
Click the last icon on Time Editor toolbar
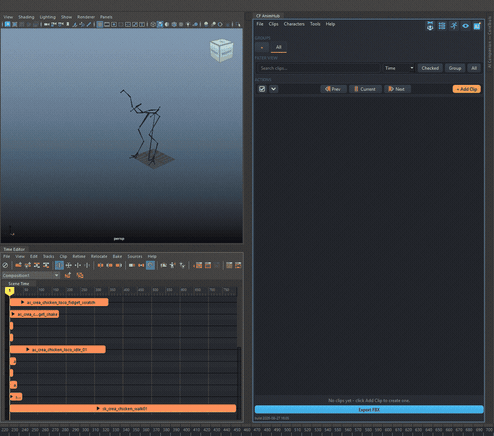point(238,265)
